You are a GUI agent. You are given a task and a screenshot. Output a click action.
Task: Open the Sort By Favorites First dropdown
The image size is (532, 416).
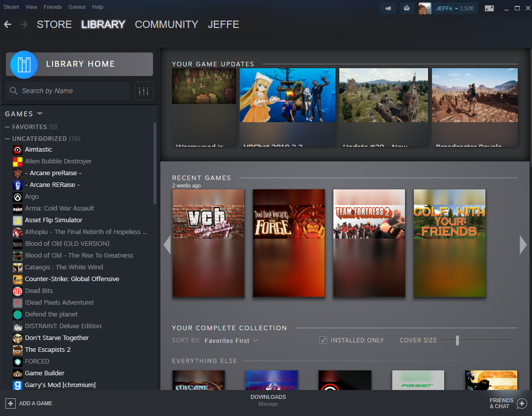click(x=231, y=340)
